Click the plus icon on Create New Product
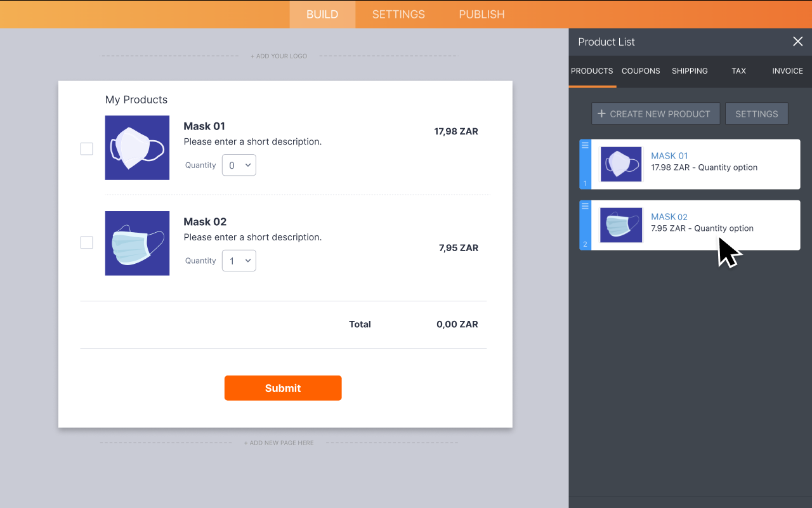This screenshot has width=812, height=508. 601,114
